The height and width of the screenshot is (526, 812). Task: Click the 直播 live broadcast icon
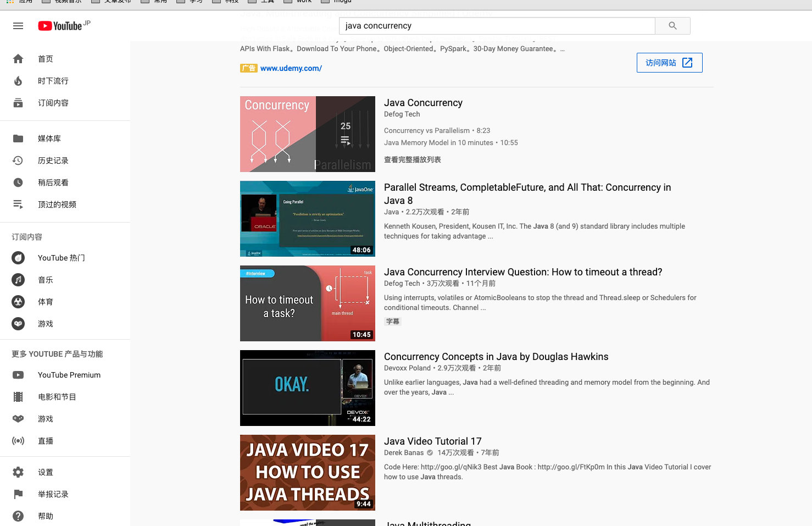pos(18,441)
